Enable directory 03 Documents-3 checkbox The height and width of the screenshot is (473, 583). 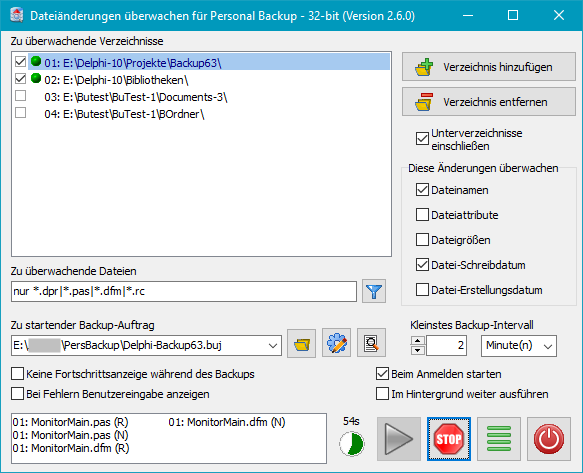[20, 96]
